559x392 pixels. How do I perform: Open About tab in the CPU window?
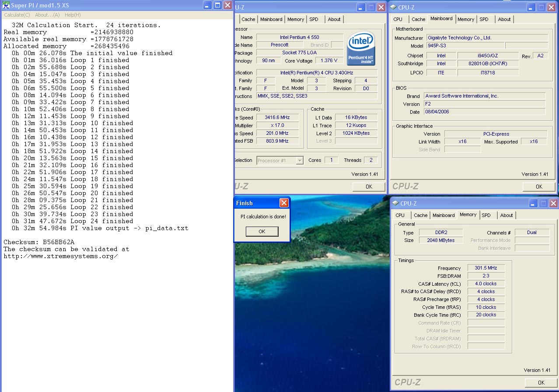click(334, 19)
